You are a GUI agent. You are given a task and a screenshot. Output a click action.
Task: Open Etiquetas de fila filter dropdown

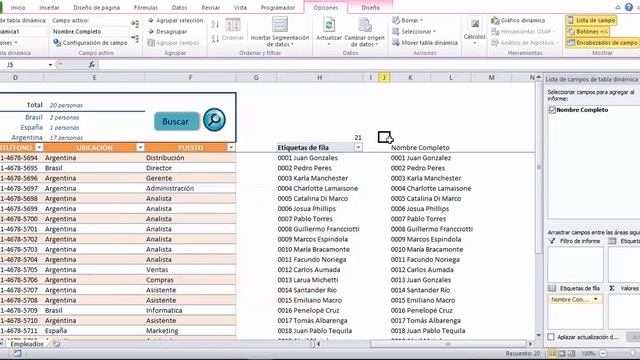[358, 147]
